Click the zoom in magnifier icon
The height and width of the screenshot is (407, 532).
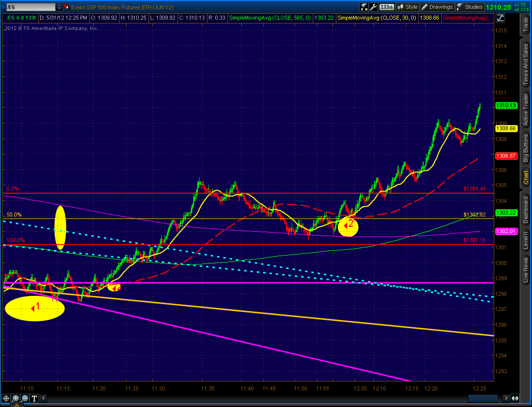coord(16,399)
